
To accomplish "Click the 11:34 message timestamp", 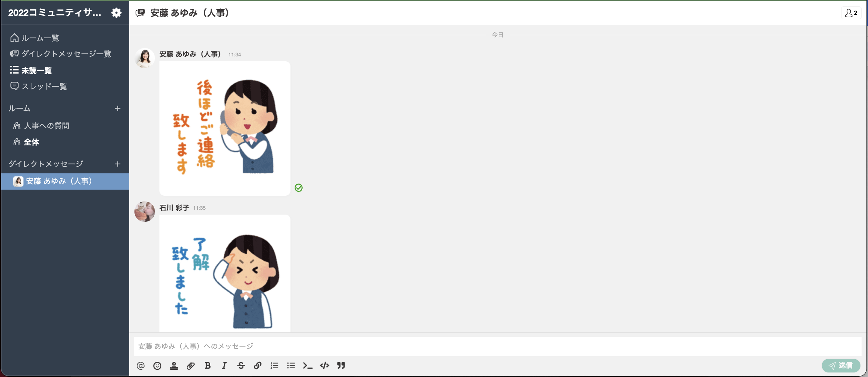I will tap(234, 55).
